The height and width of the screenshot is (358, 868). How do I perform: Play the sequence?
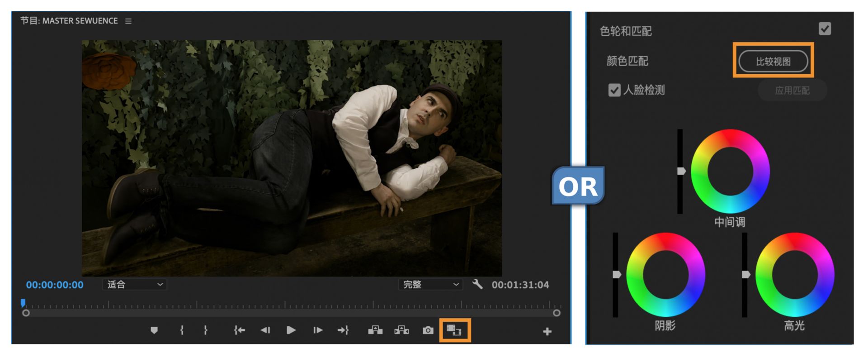[291, 330]
